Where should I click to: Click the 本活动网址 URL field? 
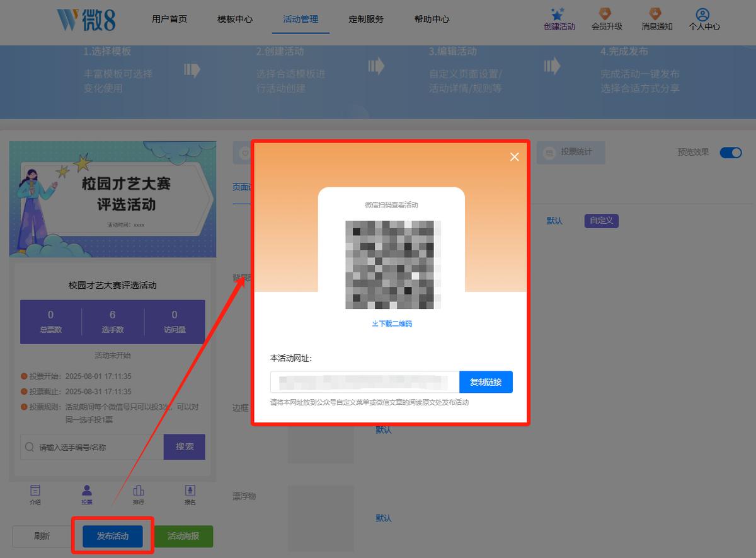tap(365, 382)
